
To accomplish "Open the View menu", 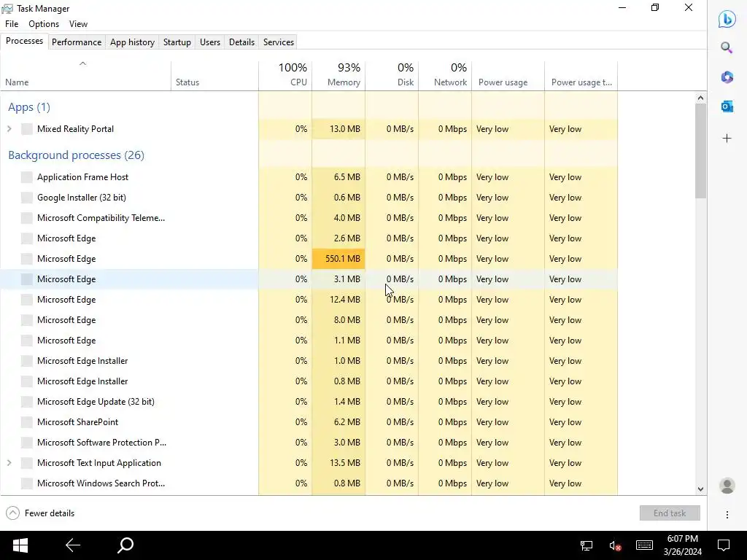I will pyautogui.click(x=78, y=24).
